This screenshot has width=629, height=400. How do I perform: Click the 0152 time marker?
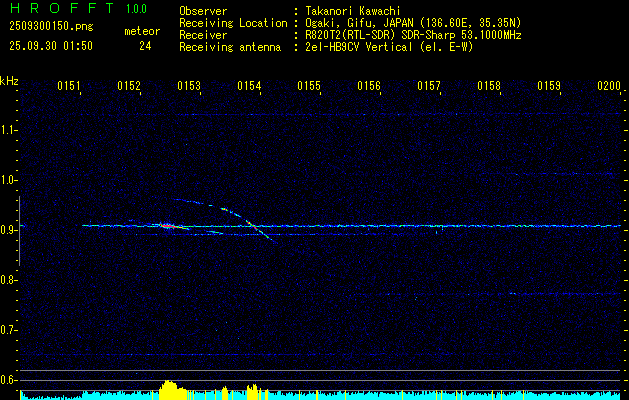click(129, 86)
